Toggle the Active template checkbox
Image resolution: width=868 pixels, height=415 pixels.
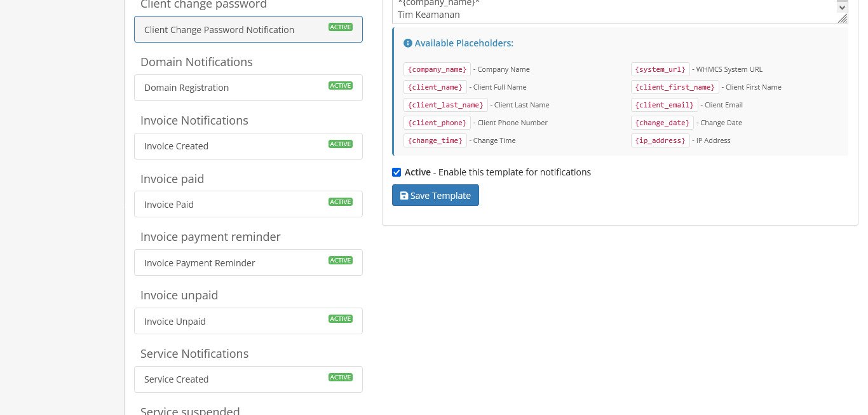coord(397,172)
